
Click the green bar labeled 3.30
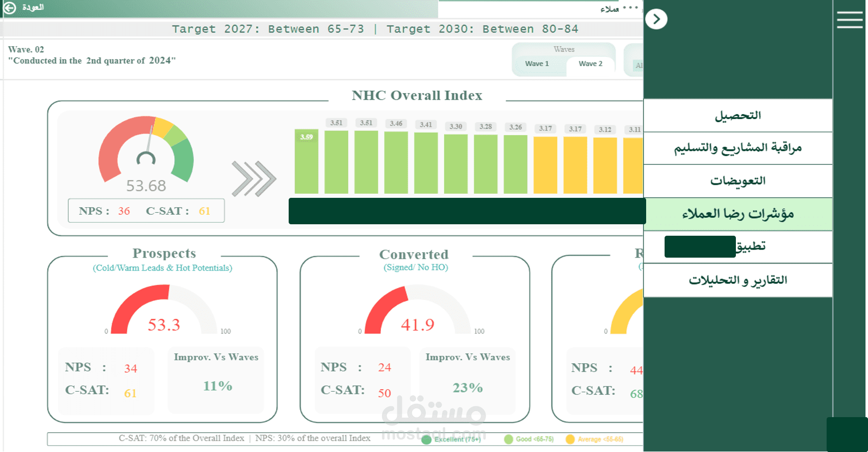456,164
